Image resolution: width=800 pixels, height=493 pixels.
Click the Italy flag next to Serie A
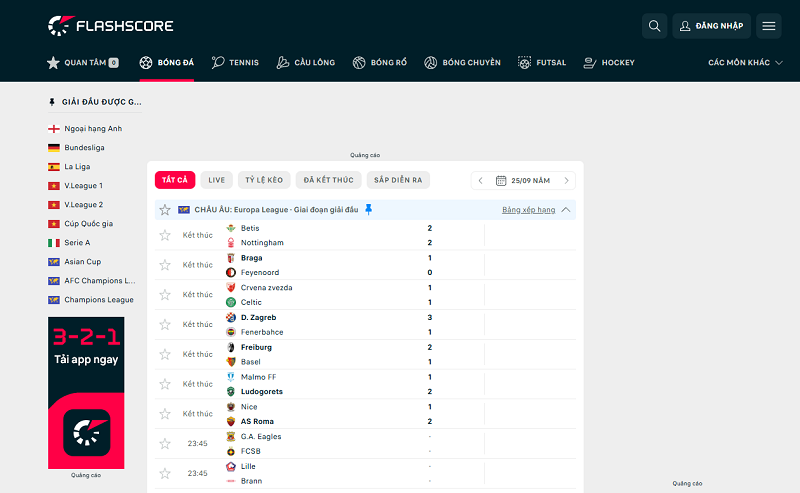coord(54,243)
